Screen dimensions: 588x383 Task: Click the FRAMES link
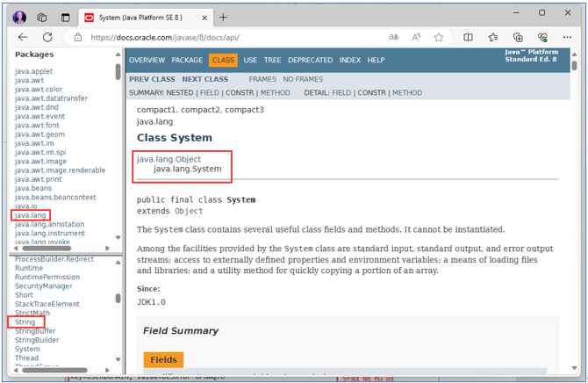[262, 79]
